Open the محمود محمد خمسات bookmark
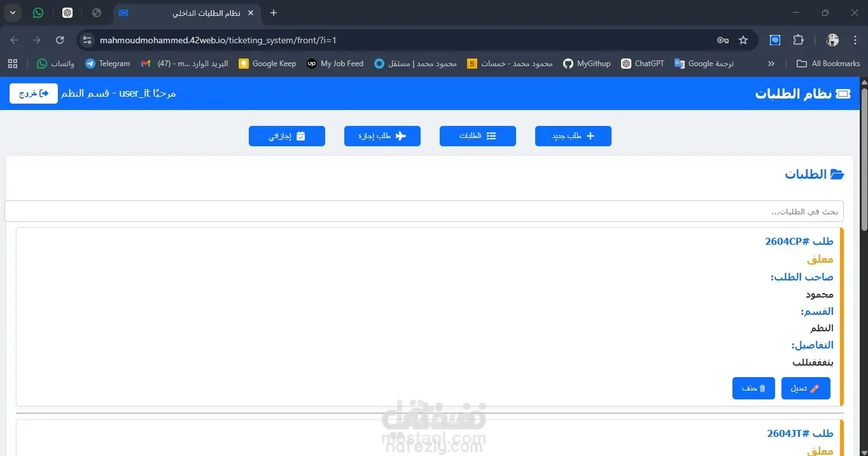This screenshot has width=868, height=456. (510, 64)
